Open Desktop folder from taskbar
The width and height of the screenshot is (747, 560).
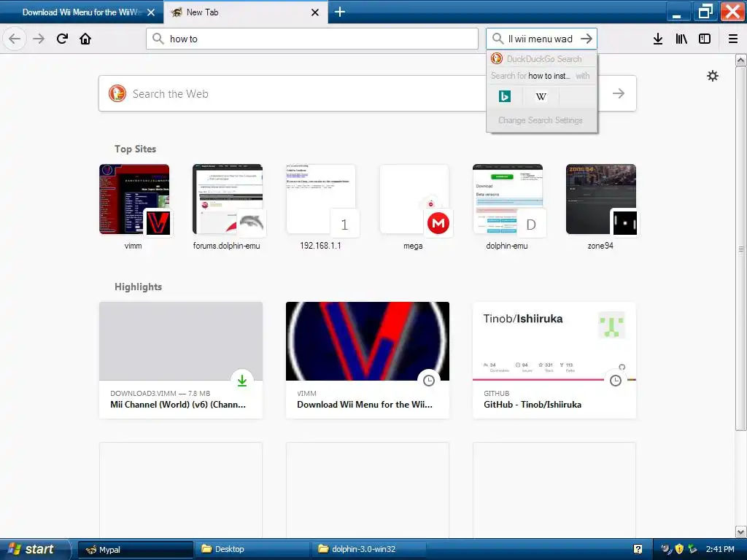[252, 550]
